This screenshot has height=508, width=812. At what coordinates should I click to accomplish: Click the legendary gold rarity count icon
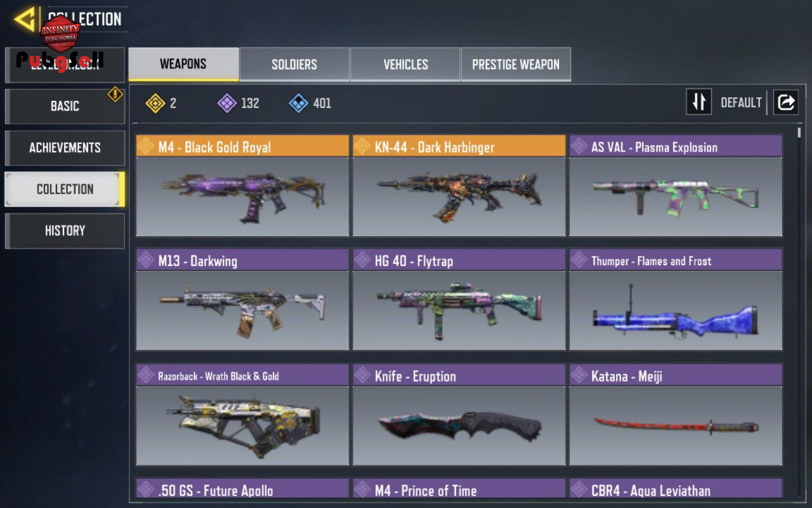[x=155, y=103]
